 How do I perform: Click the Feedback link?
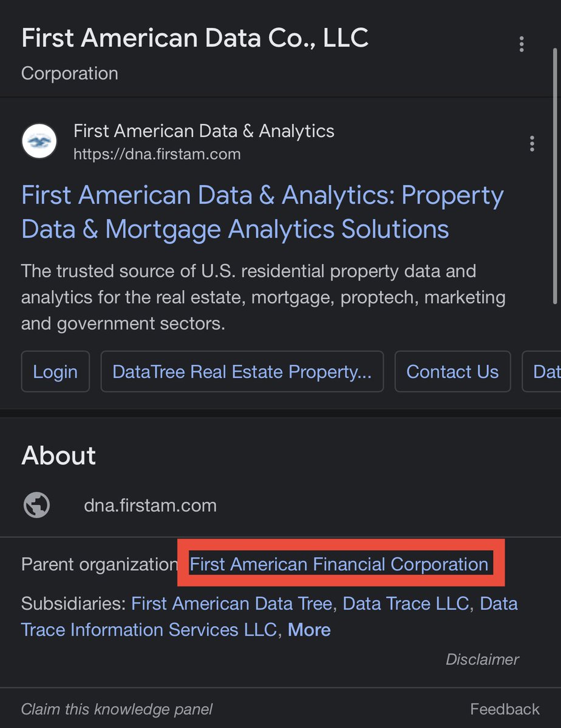[x=505, y=709]
